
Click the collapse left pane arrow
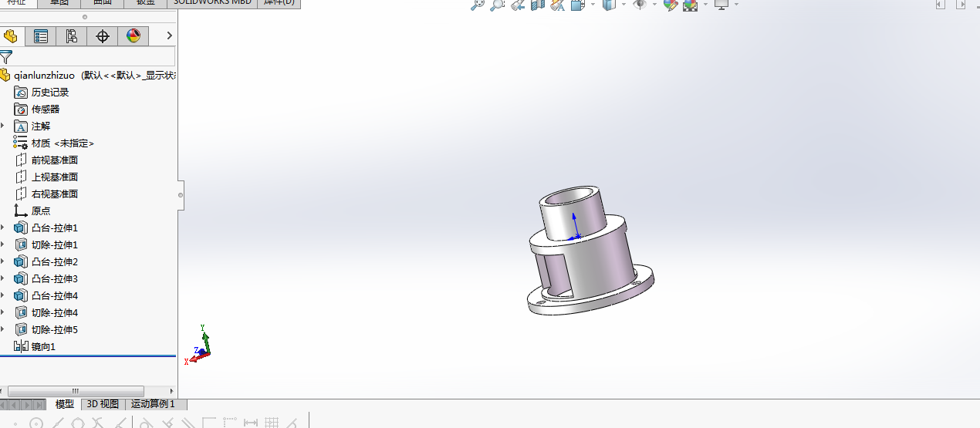coord(940,5)
